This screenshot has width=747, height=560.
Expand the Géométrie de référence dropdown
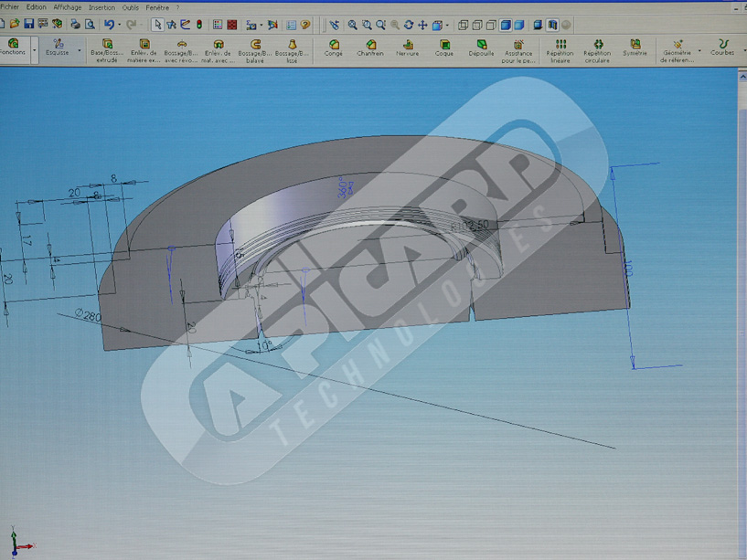pos(699,50)
